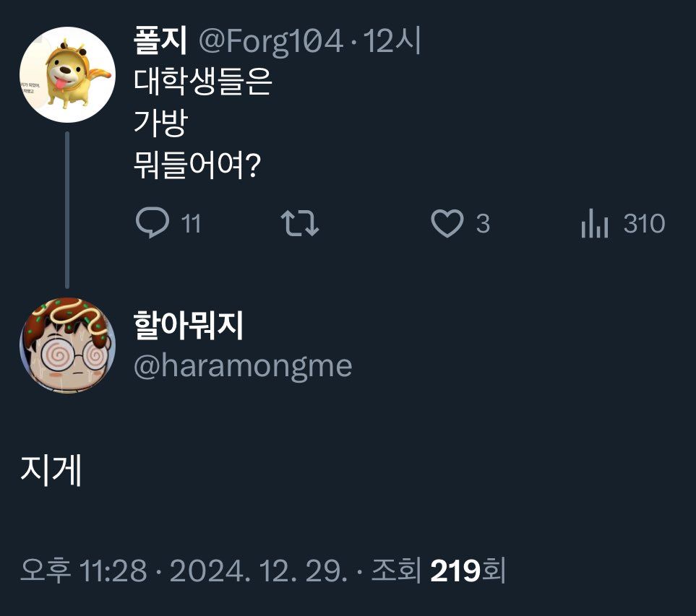
Task: Retweet the post by 폴지
Action: 299,224
